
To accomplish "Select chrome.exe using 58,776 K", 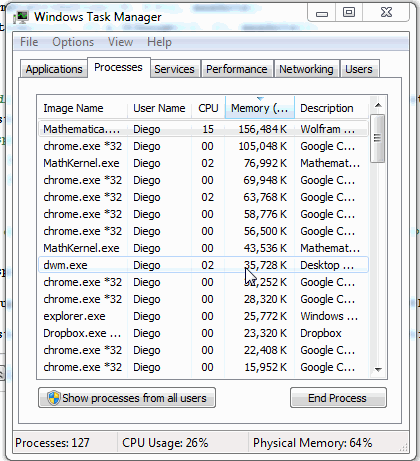I will point(203,214).
